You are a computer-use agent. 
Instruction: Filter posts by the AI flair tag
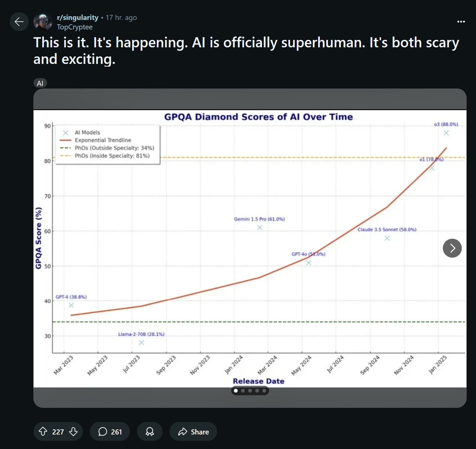pos(40,83)
